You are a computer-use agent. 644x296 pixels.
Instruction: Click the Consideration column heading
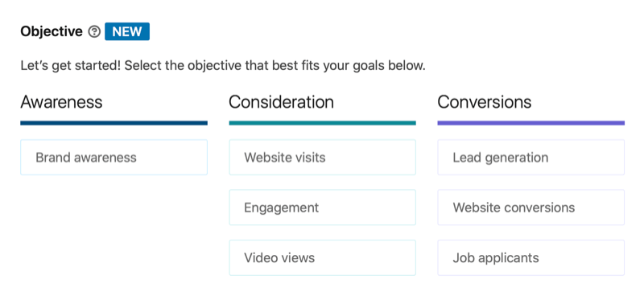tap(281, 102)
